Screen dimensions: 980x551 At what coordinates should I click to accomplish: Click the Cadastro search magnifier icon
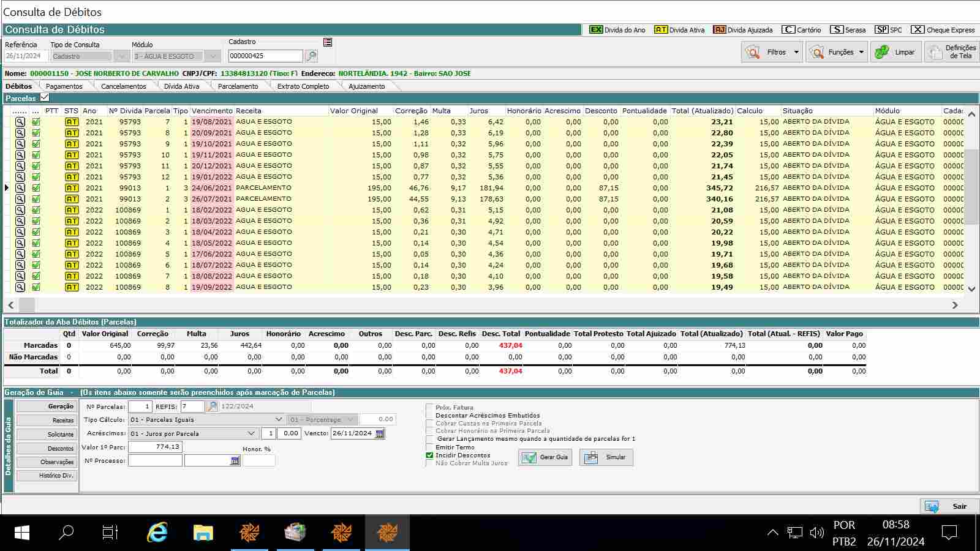coord(311,56)
